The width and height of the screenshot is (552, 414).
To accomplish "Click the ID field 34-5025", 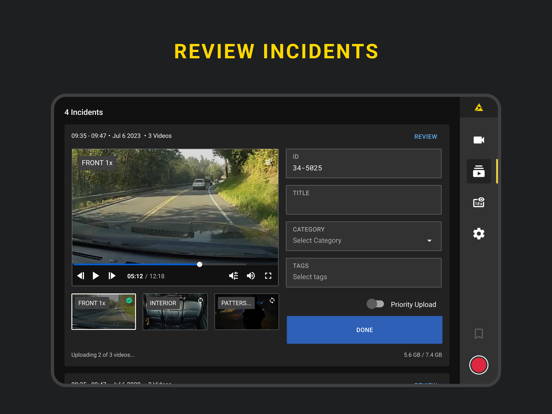I will pyautogui.click(x=364, y=163).
